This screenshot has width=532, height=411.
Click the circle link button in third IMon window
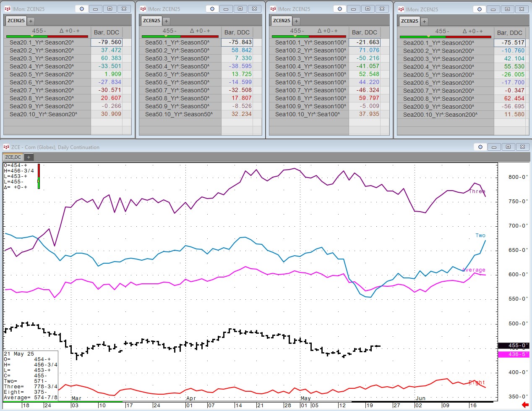(340, 9)
